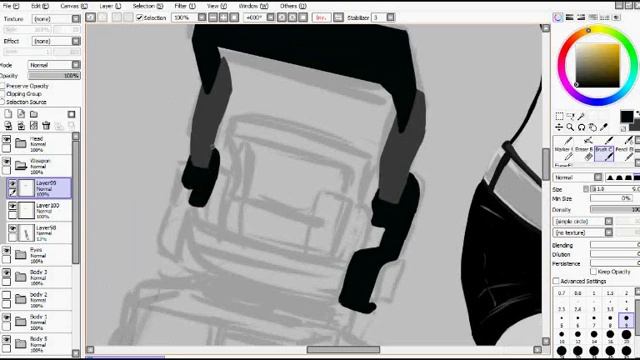The width and height of the screenshot is (640, 360).
Task: Create a new linework layer
Action: coord(21,114)
